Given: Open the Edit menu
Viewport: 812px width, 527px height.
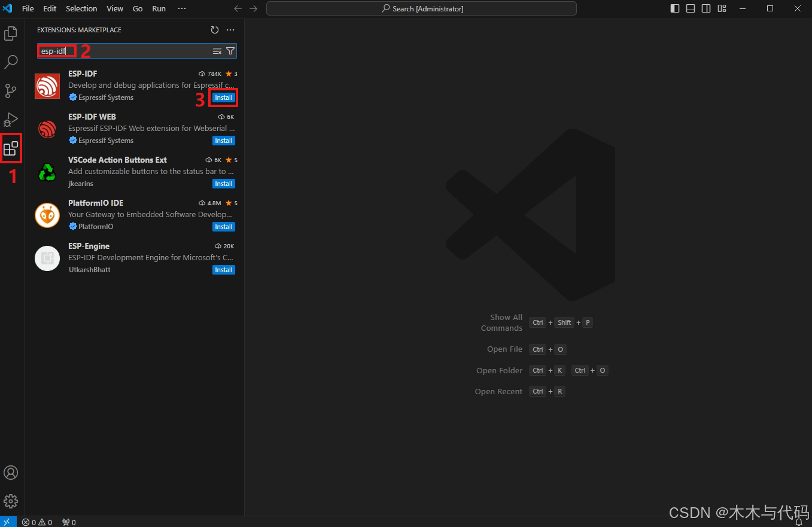Looking at the screenshot, I should coord(50,8).
